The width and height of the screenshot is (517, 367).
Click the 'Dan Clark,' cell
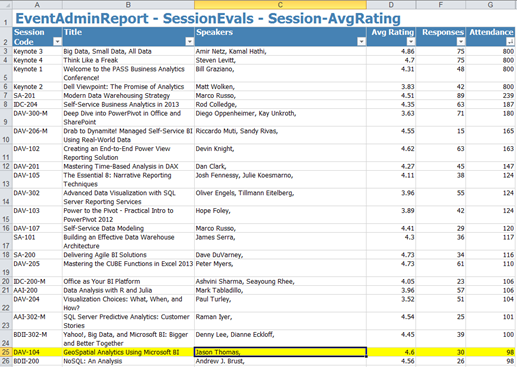point(280,166)
